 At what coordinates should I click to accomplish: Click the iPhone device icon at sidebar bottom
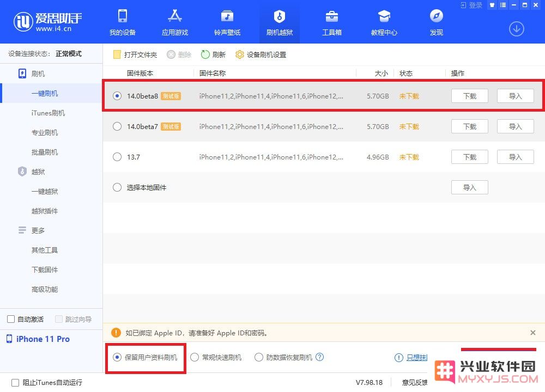(9, 339)
